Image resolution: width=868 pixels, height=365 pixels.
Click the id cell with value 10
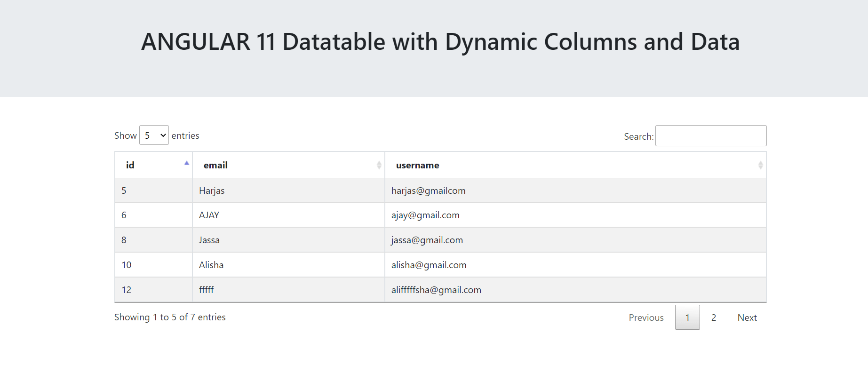coord(153,265)
